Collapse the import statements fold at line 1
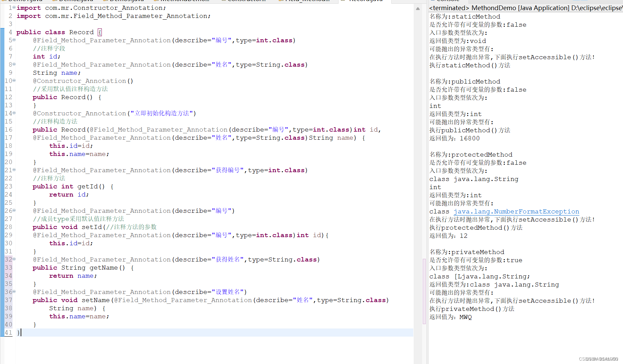This screenshot has width=623, height=364. pos(14,7)
